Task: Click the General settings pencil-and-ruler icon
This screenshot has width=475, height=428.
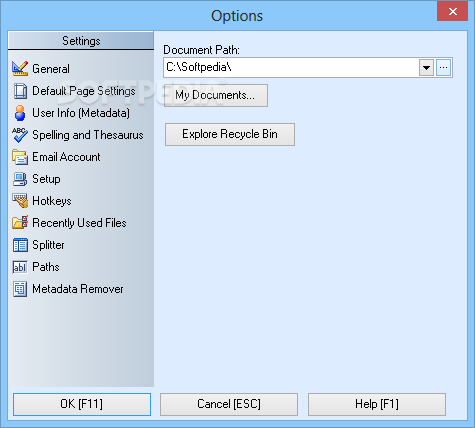Action: 20,68
